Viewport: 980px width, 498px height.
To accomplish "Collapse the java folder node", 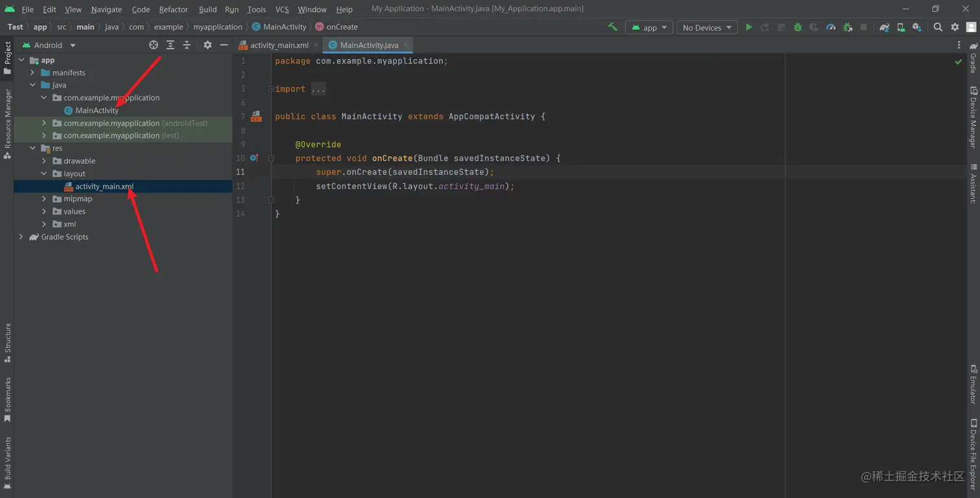I will coord(32,85).
